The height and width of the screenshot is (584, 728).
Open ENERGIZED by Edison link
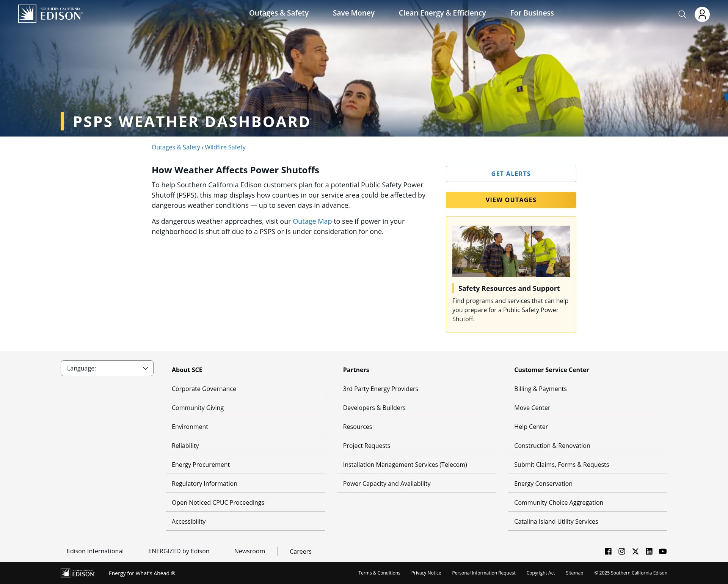click(x=179, y=551)
